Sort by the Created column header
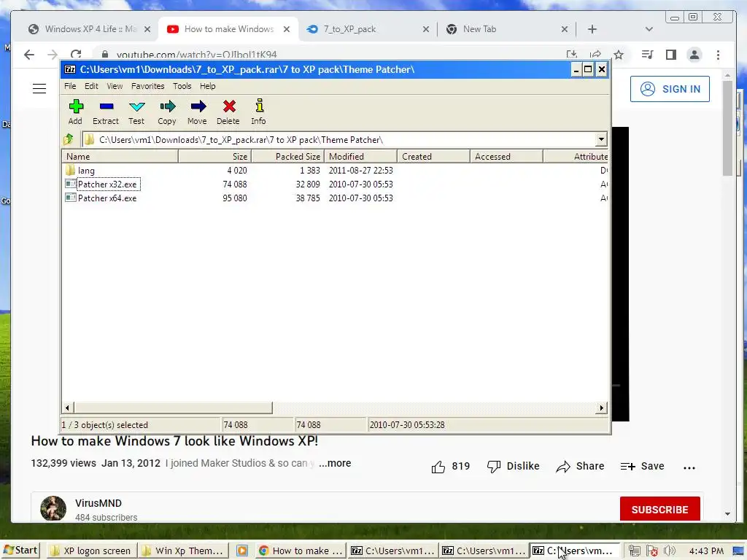Screen dimensions: 747x560 433,156
